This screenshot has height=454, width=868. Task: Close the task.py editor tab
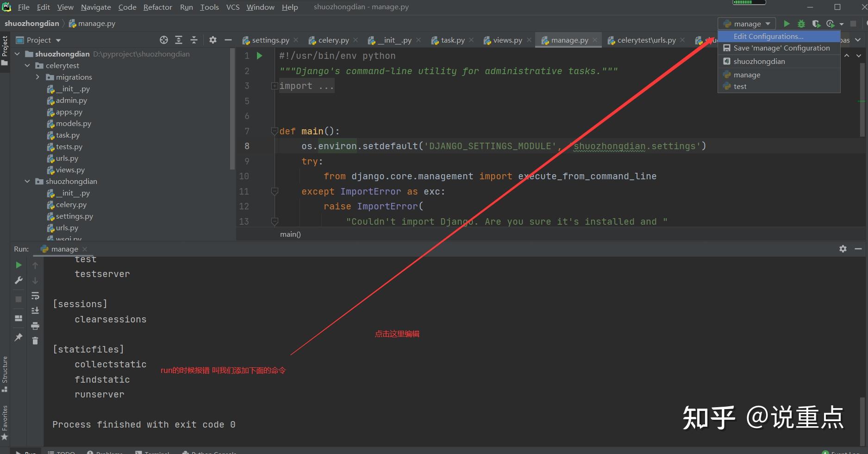(x=471, y=40)
